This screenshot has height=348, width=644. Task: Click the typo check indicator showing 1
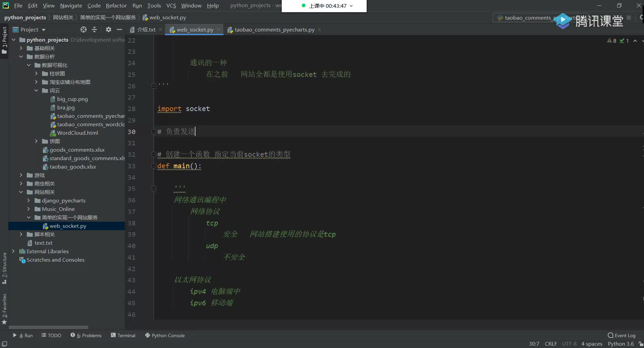pos(624,41)
